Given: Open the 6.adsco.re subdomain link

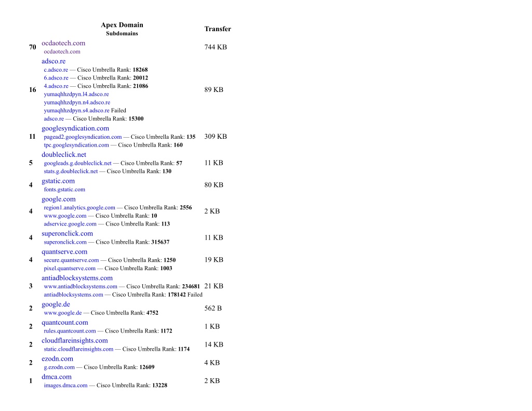Looking at the screenshot, I should [x=56, y=78].
